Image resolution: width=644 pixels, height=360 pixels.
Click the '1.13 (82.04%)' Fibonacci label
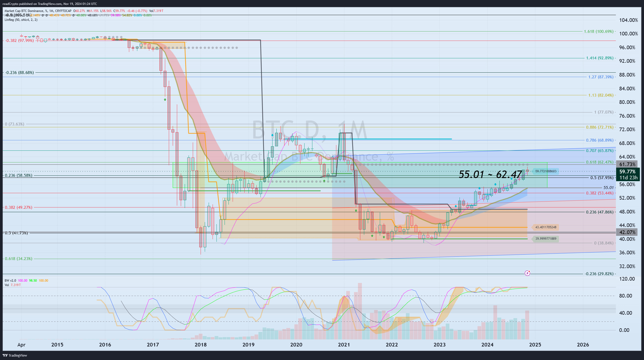coord(601,95)
